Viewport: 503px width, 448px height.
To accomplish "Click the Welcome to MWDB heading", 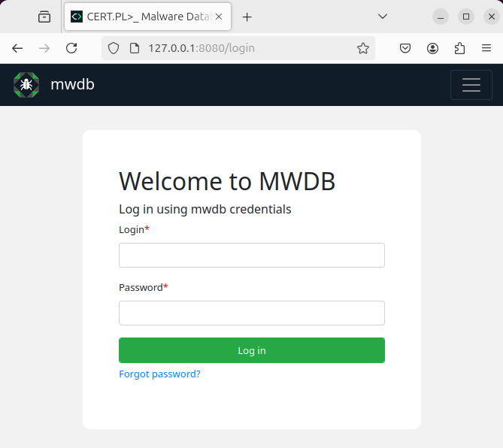I will (227, 181).
